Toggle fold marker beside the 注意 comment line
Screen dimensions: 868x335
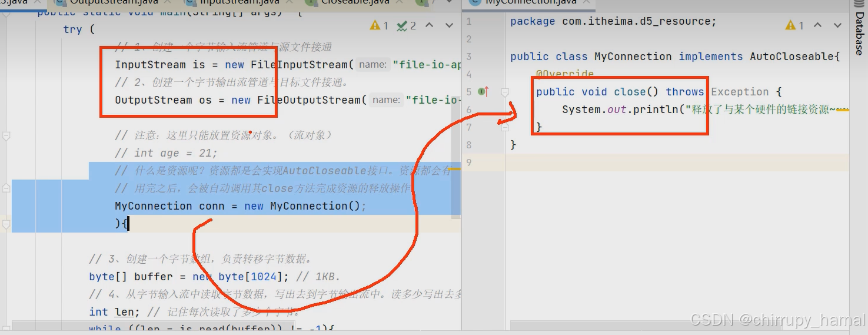coord(6,135)
